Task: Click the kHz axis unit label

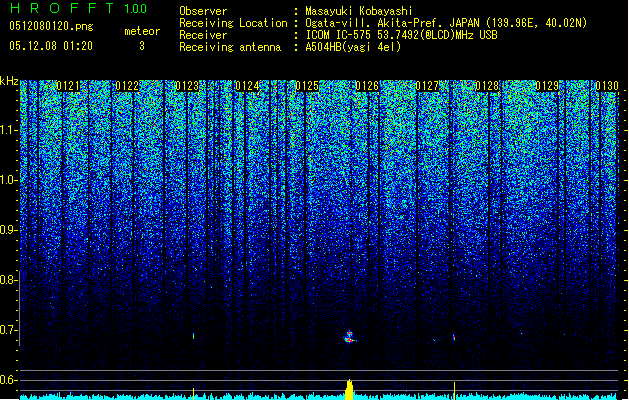Action: [9, 81]
